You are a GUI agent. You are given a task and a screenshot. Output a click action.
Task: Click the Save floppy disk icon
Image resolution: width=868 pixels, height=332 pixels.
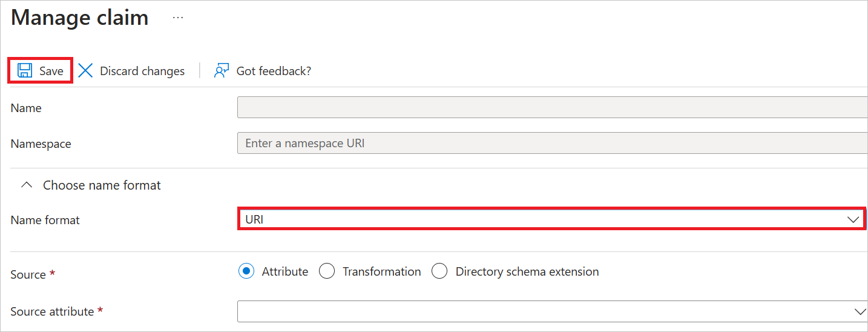click(25, 71)
